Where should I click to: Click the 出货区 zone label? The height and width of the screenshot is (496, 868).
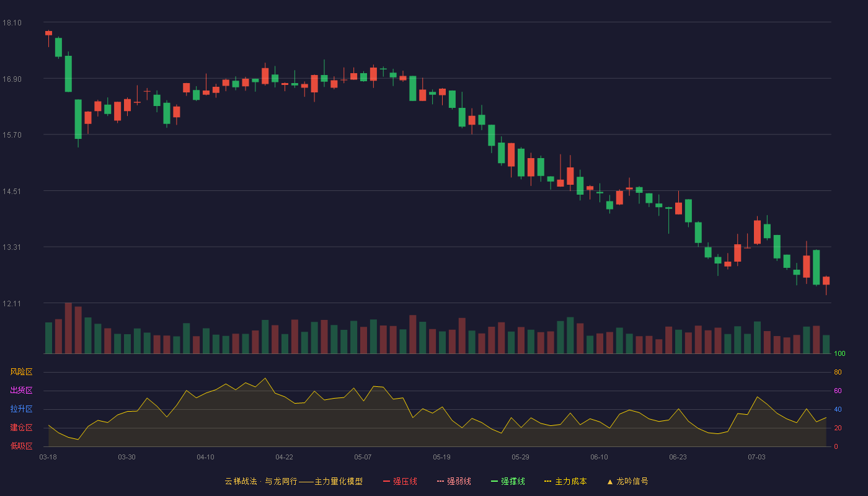(21, 391)
